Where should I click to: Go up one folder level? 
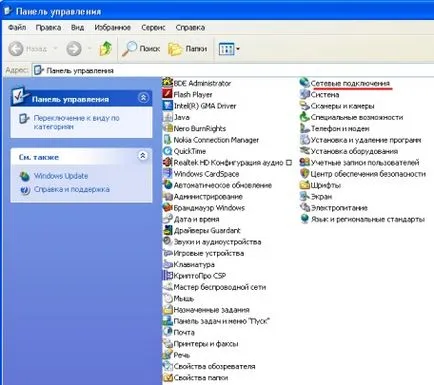tap(106, 49)
